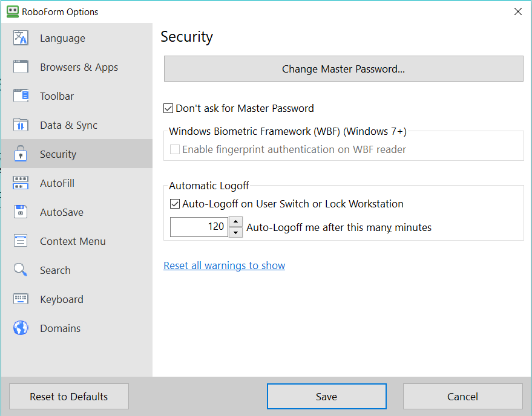Open AutoFill settings
Viewport: 532px width, 416px height.
(77, 183)
